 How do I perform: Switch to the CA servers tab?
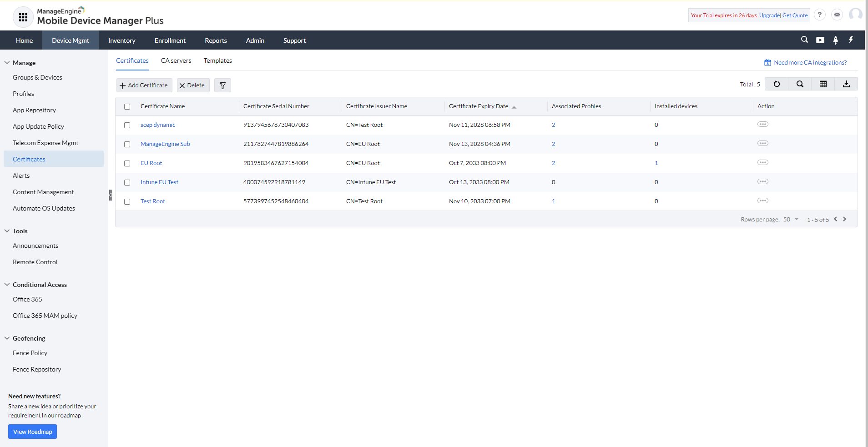pyautogui.click(x=176, y=60)
